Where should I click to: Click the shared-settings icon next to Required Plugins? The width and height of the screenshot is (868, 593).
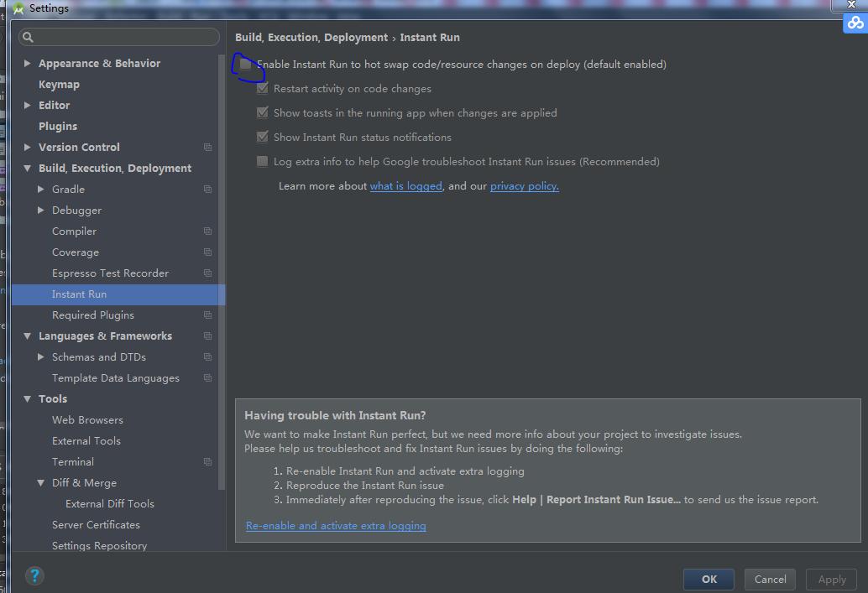click(207, 315)
